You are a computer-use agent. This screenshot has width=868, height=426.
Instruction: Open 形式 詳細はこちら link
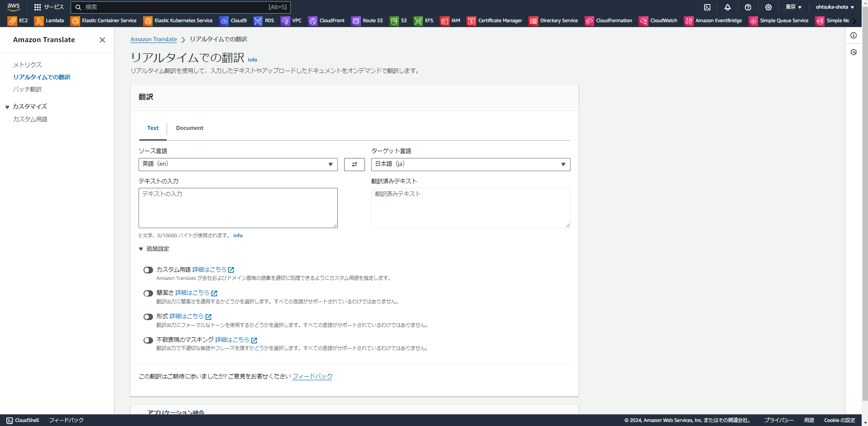pyautogui.click(x=191, y=316)
